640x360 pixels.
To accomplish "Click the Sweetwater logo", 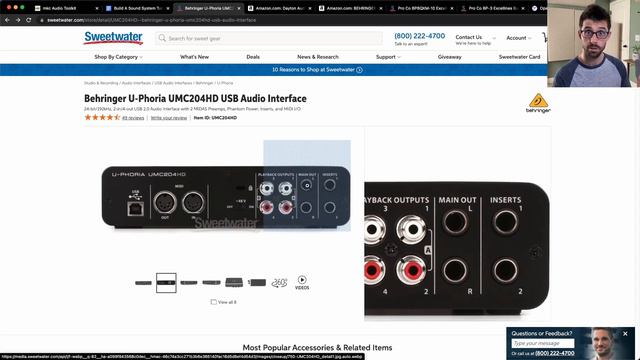I will pos(113,38).
